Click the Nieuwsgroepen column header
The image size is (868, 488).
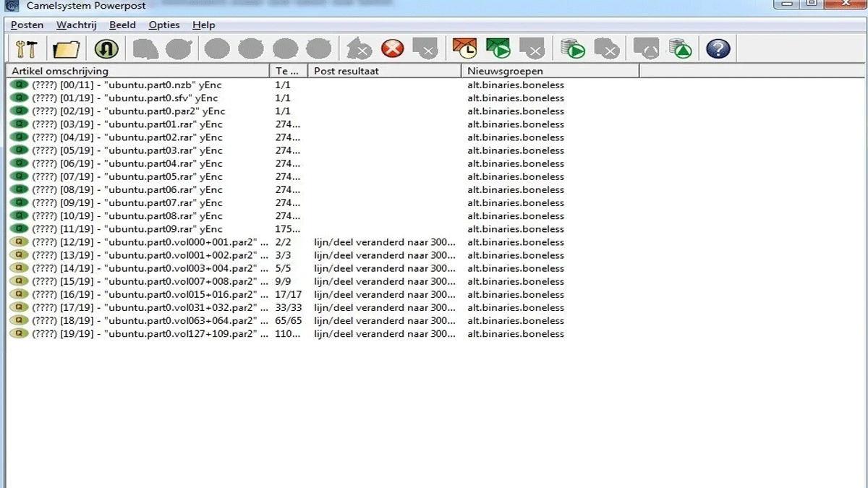point(550,71)
